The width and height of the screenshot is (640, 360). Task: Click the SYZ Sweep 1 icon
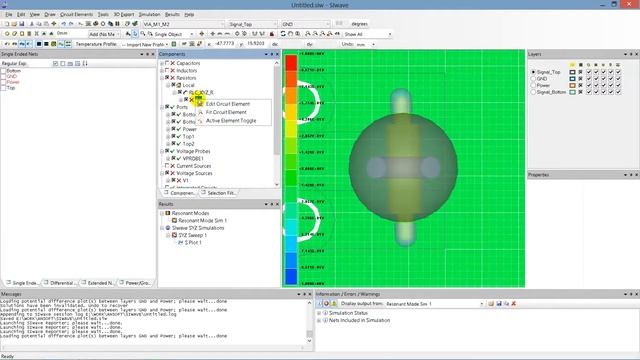point(174,235)
